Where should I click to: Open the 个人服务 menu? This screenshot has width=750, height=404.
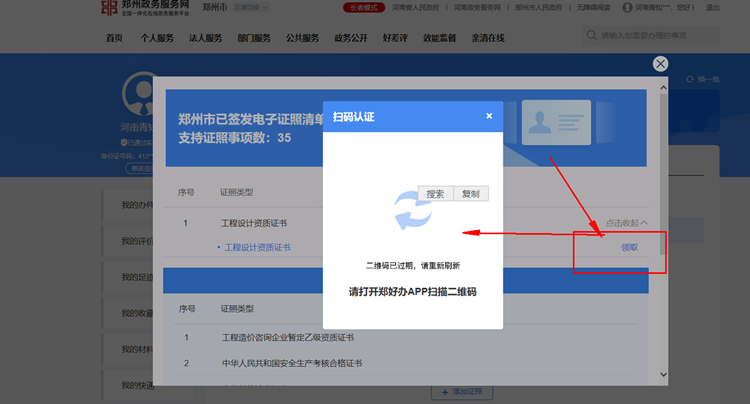click(157, 38)
